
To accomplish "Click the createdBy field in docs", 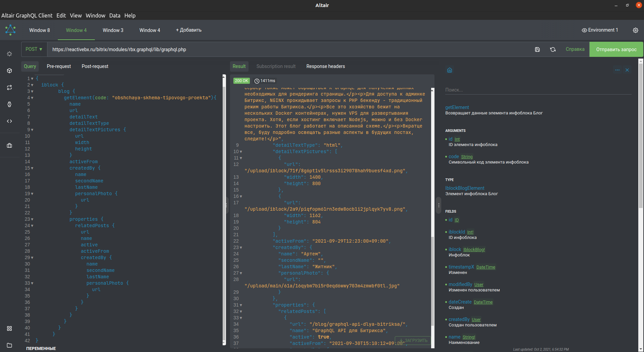I will click(x=459, y=319).
